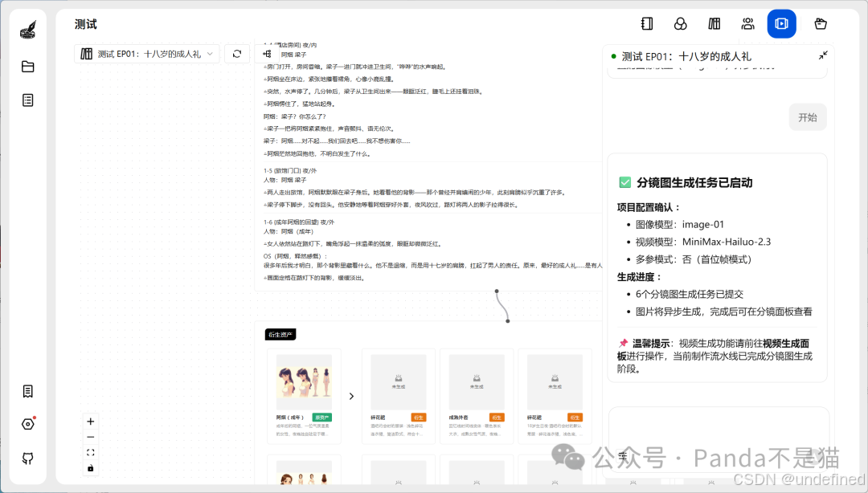
Task: Collapse the chat panel with the shrink arrows
Action: [823, 55]
